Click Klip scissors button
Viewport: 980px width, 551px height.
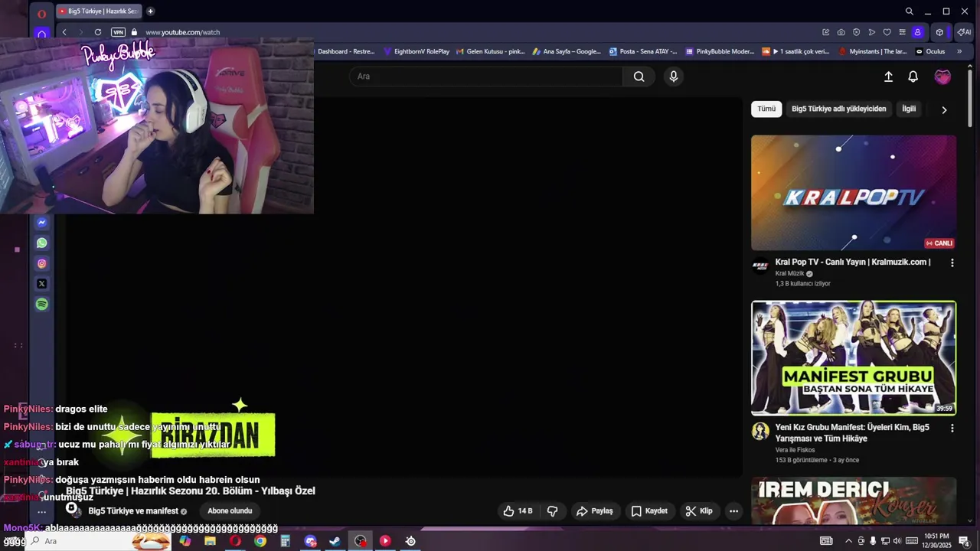[699, 510]
